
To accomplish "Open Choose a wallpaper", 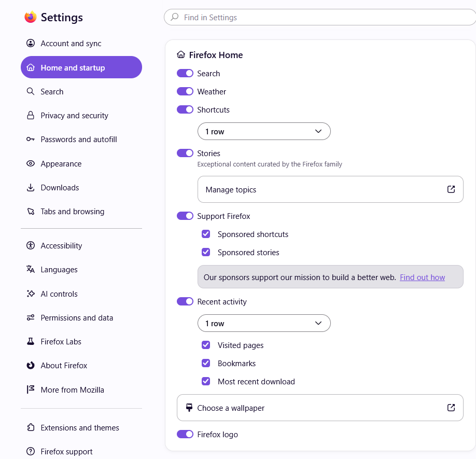I will (x=320, y=408).
